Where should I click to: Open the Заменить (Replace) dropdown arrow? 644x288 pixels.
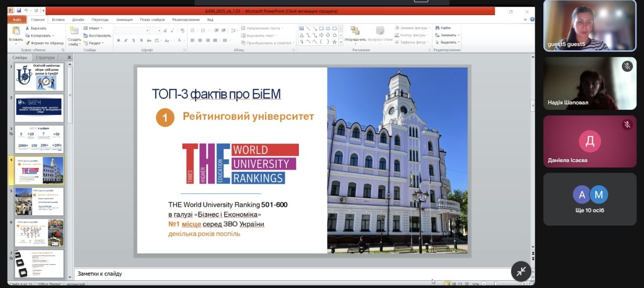click(x=458, y=35)
